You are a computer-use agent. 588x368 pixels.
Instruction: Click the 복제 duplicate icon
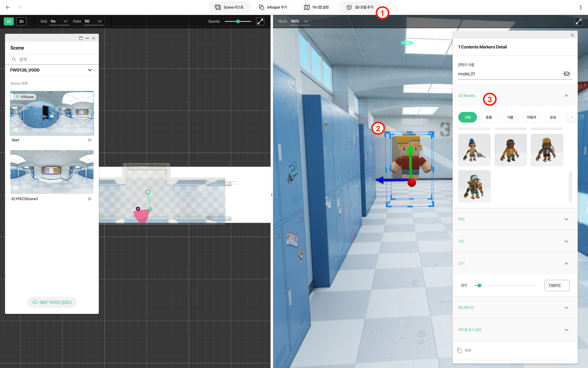459,350
